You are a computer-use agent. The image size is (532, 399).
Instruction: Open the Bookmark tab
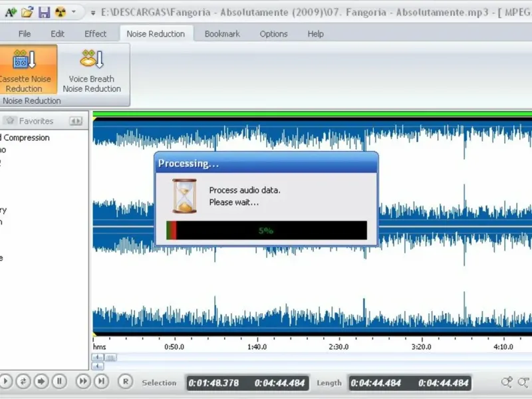222,34
